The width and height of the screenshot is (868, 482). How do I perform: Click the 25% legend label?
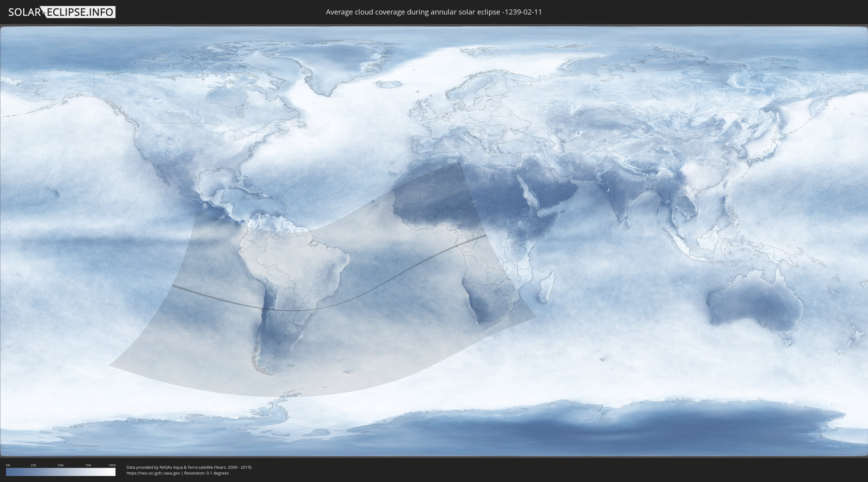33,465
